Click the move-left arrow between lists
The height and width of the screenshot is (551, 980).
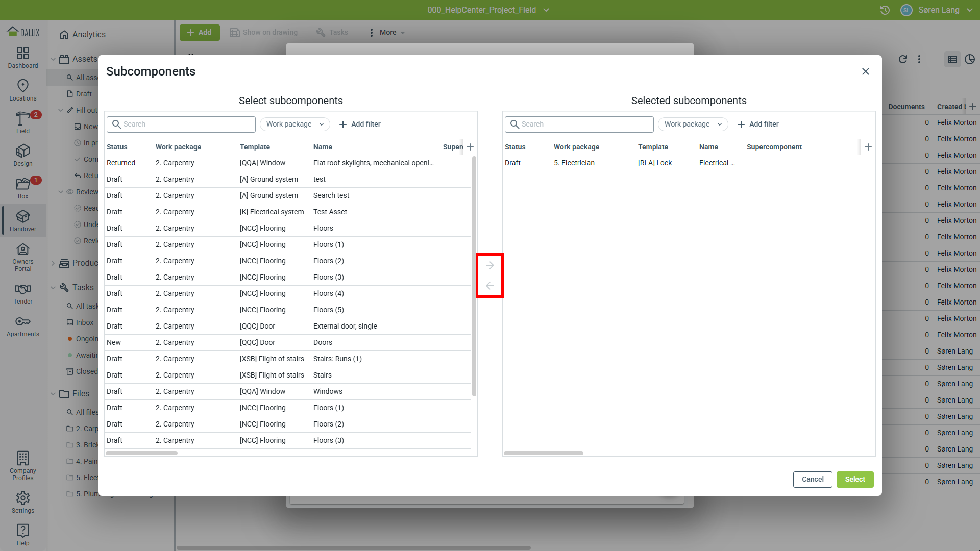pyautogui.click(x=489, y=286)
